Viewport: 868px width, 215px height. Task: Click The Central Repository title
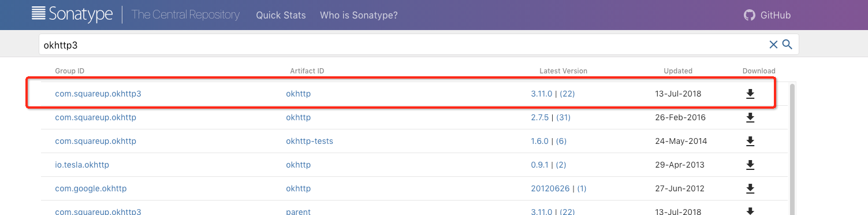(185, 15)
